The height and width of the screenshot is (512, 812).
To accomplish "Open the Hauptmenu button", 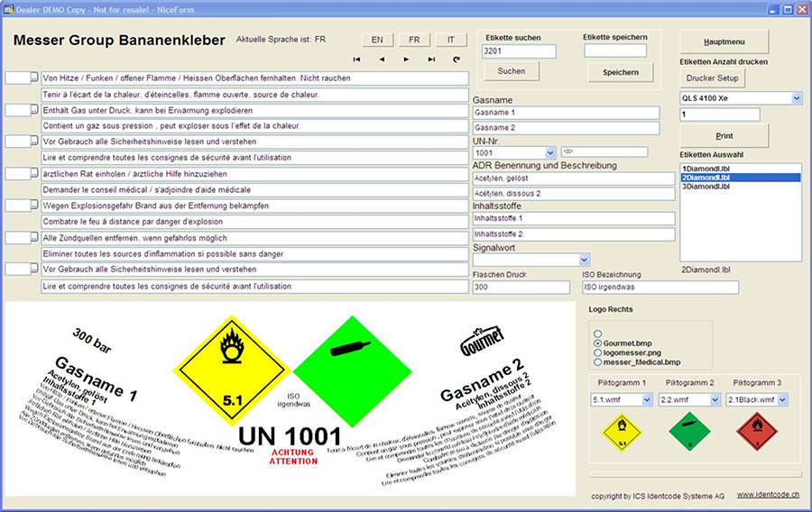I will [724, 41].
